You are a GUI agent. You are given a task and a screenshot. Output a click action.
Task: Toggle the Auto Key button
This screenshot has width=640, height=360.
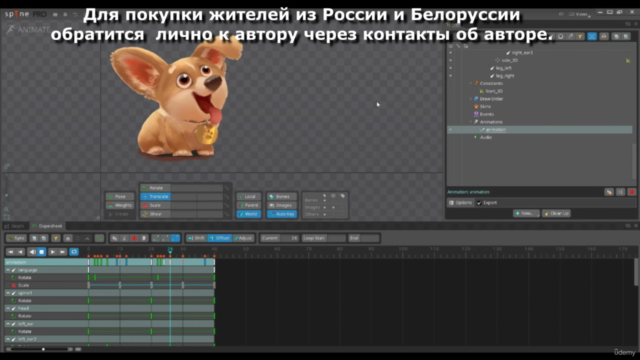282,214
